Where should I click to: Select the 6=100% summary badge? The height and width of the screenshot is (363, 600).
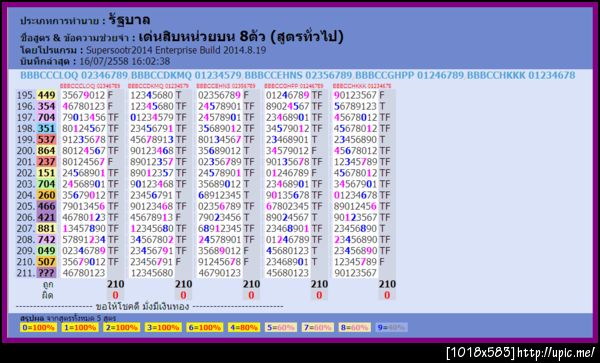point(205,327)
